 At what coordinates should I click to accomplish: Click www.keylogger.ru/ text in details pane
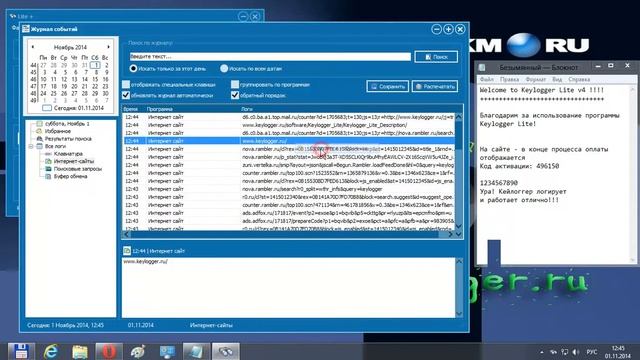point(145,261)
